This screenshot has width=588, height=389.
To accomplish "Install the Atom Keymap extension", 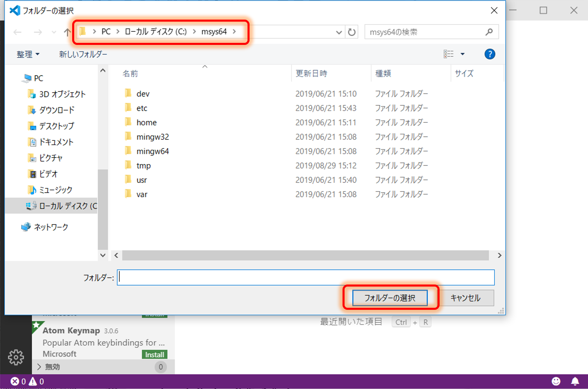I will 154,354.
